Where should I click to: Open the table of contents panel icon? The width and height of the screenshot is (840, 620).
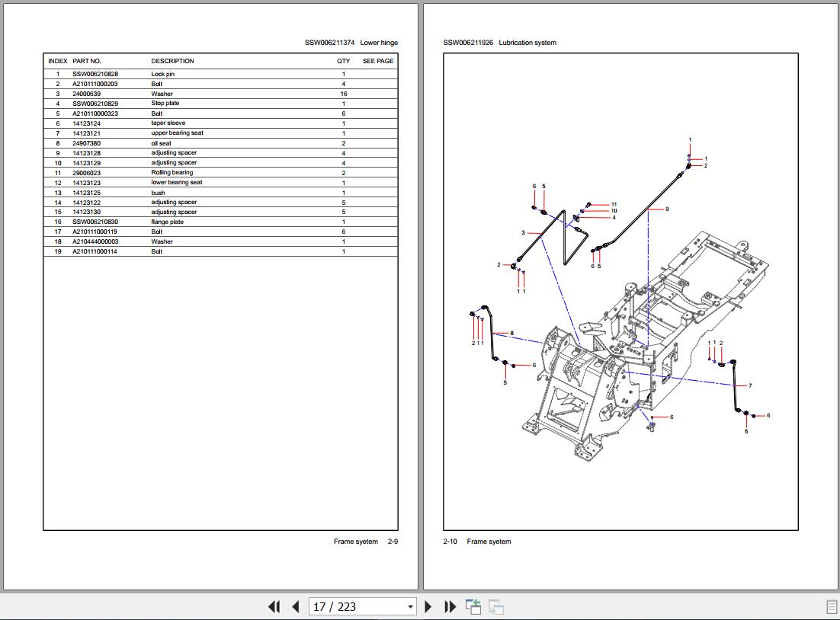click(830, 606)
